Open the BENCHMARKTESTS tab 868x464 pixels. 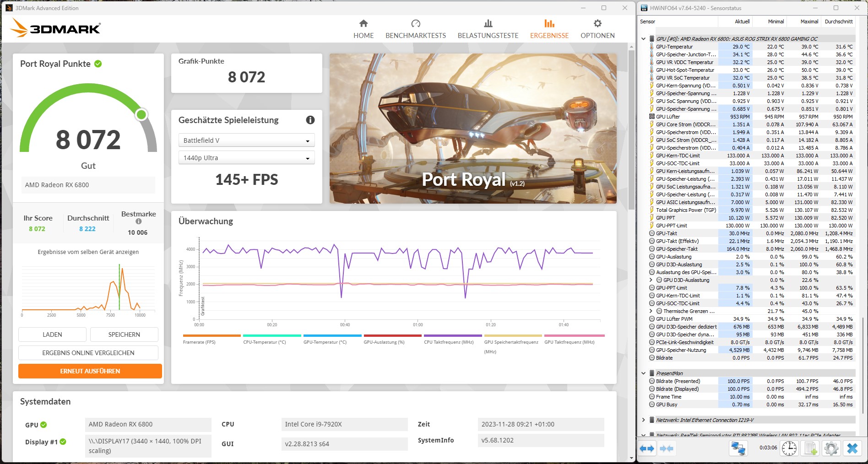tap(416, 29)
